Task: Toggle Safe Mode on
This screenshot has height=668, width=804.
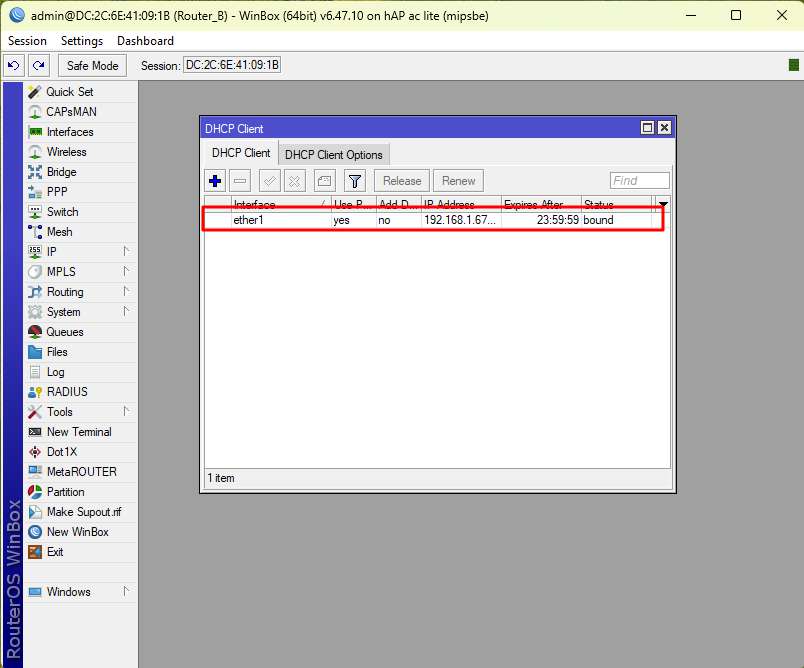Action: [92, 66]
